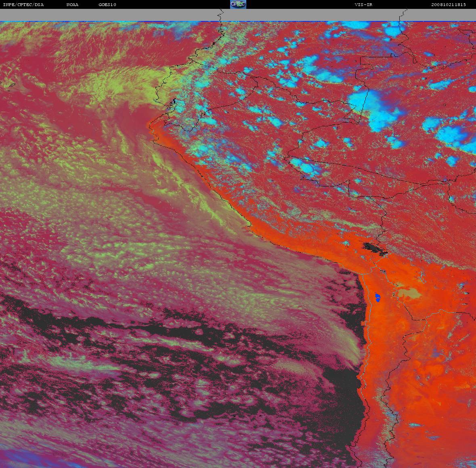Click the CPTEC logo in header
The width and height of the screenshot is (476, 468).
tap(238, 4)
